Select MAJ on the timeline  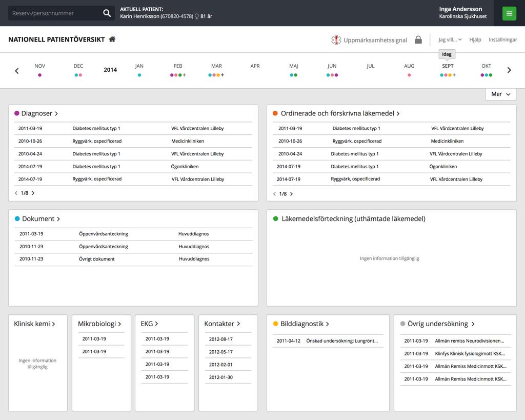[x=294, y=66]
